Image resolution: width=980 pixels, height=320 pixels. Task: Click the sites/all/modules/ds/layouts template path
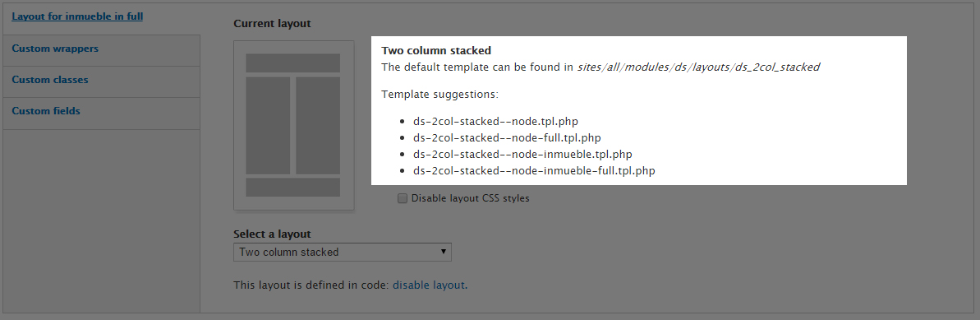pyautogui.click(x=698, y=67)
